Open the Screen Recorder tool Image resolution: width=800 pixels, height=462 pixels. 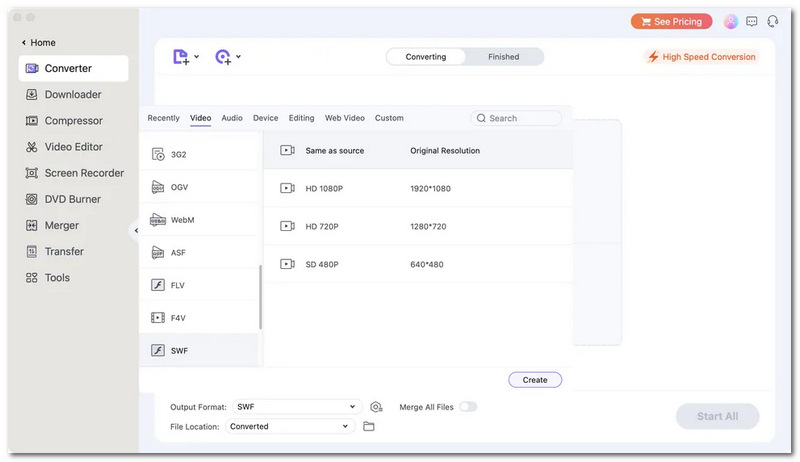point(74,173)
